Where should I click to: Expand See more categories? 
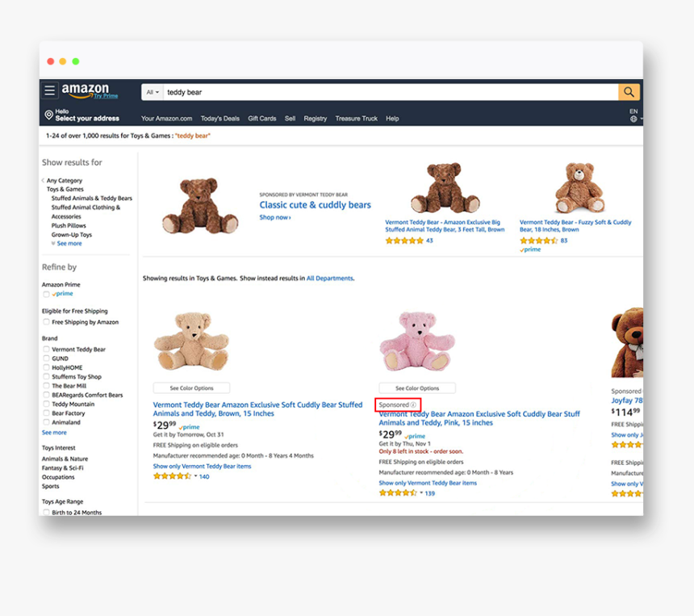coord(69,244)
